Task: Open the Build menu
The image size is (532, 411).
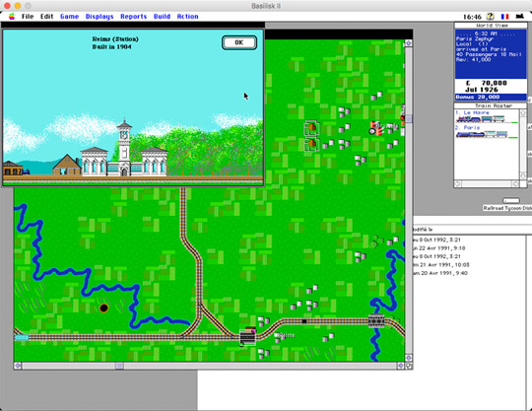Action: [162, 17]
